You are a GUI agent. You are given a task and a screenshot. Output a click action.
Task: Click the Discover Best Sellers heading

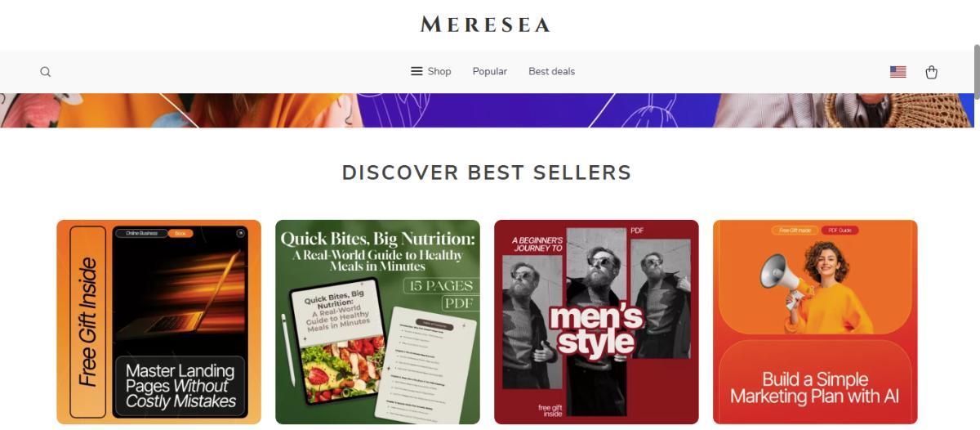pos(487,172)
